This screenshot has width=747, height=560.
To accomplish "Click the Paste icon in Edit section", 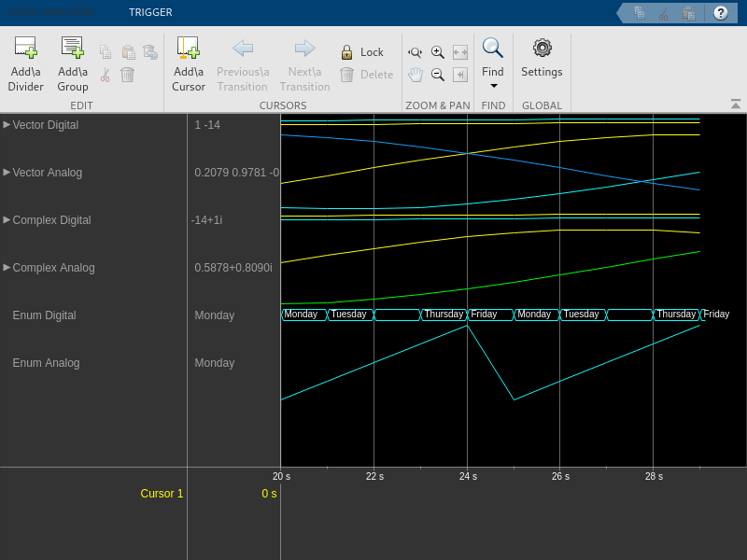I will (x=128, y=52).
